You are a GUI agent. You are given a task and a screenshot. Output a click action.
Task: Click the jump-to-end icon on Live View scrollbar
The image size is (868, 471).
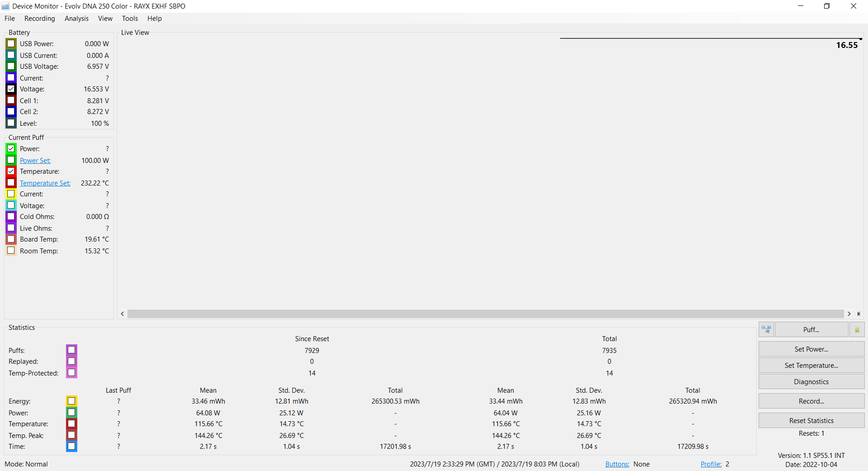tap(859, 314)
